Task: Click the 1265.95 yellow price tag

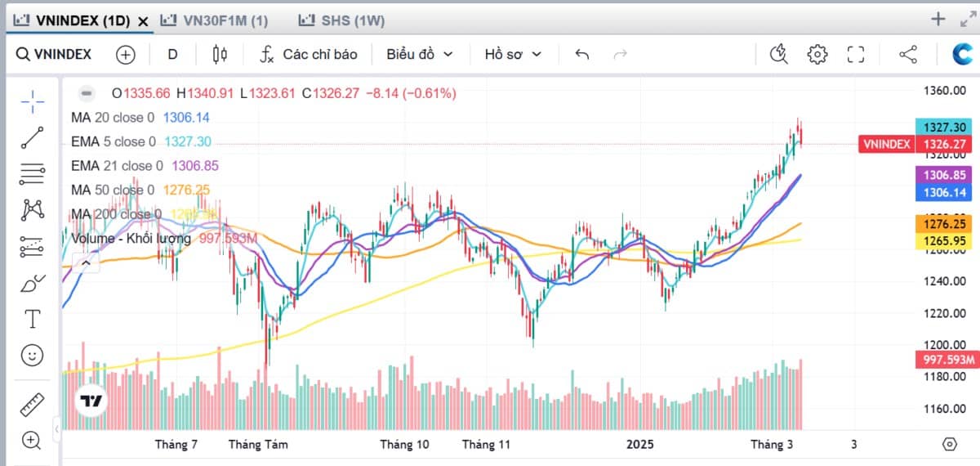Action: 946,240
